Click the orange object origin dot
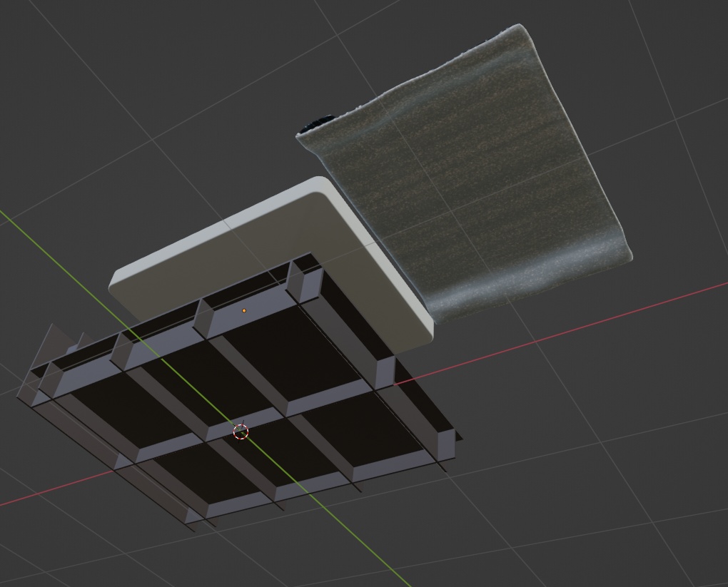This screenshot has width=728, height=587. [x=244, y=310]
